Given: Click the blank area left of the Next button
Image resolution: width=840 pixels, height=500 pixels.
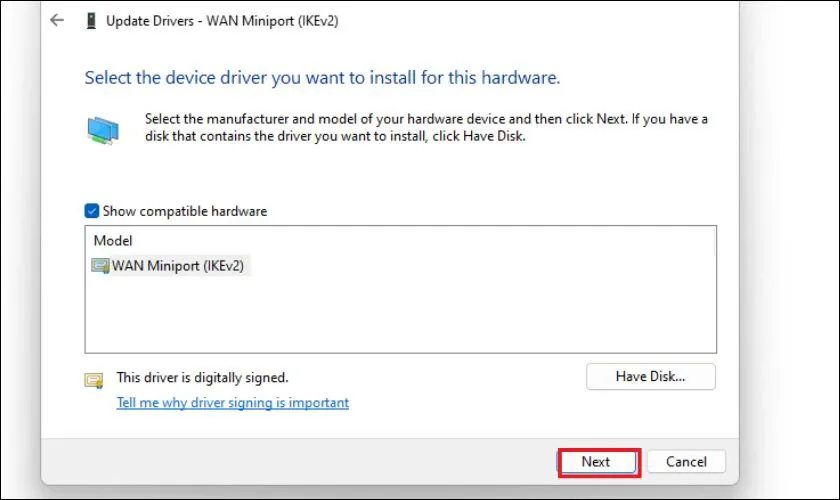Looking at the screenshot, I should point(300,462).
